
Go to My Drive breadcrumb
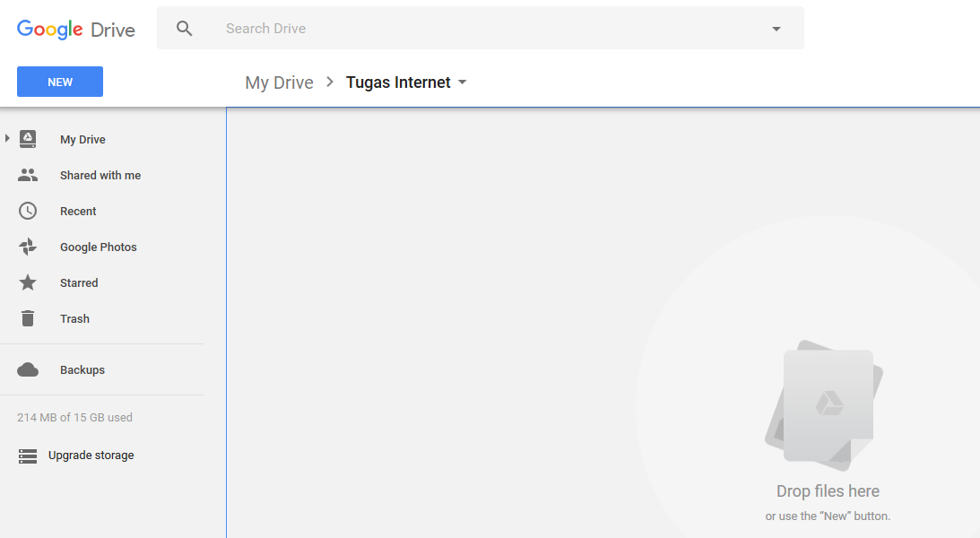pos(279,82)
